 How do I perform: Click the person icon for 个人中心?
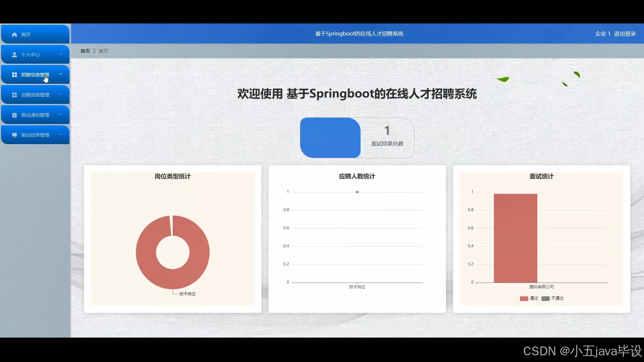point(14,55)
